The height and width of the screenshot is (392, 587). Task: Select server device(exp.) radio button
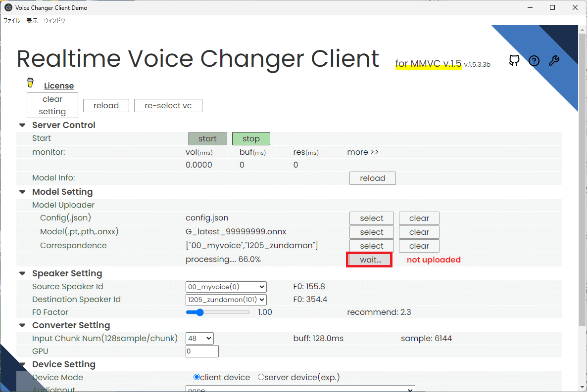pos(261,377)
